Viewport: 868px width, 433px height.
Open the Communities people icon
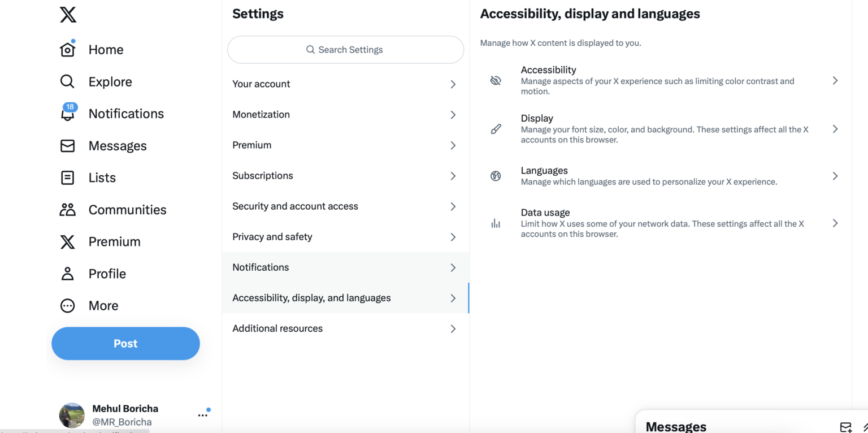coord(67,210)
